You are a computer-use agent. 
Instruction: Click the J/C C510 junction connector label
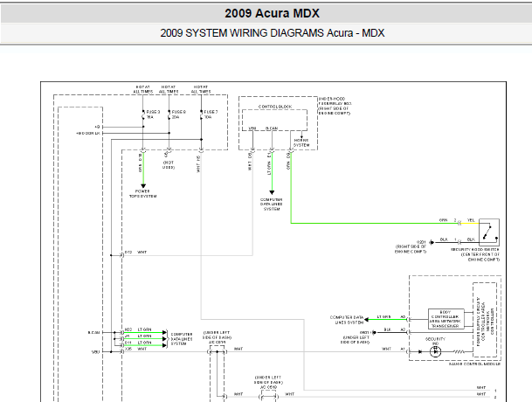click(x=269, y=387)
